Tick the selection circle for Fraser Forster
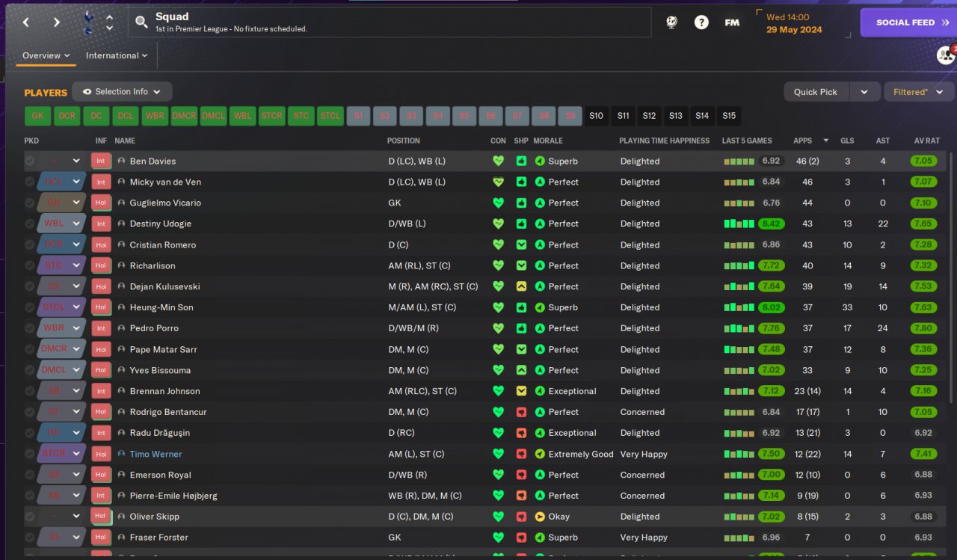 pos(30,538)
